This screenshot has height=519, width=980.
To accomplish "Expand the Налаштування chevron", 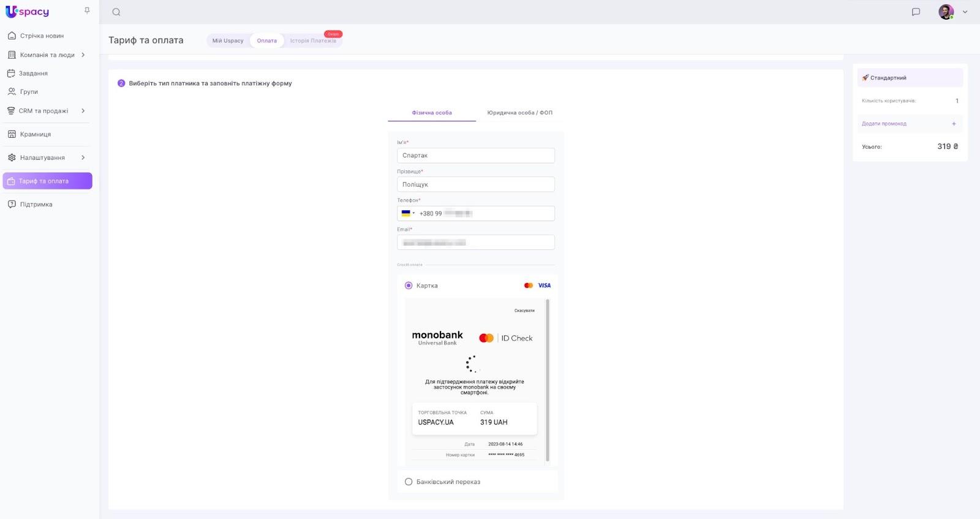I will (83, 157).
